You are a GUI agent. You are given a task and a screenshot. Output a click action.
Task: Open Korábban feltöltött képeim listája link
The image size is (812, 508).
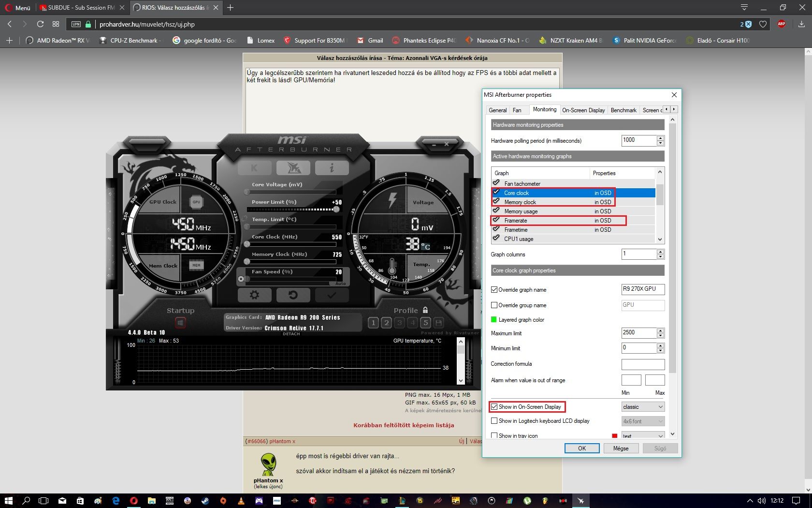[404, 425]
